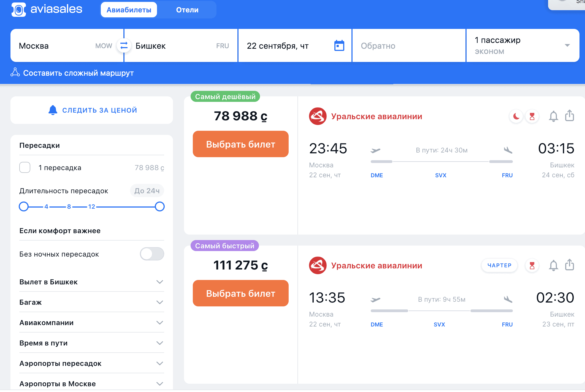Subscribe with bell on cheapest ticket
Screen dimensions: 585x392
(554, 116)
